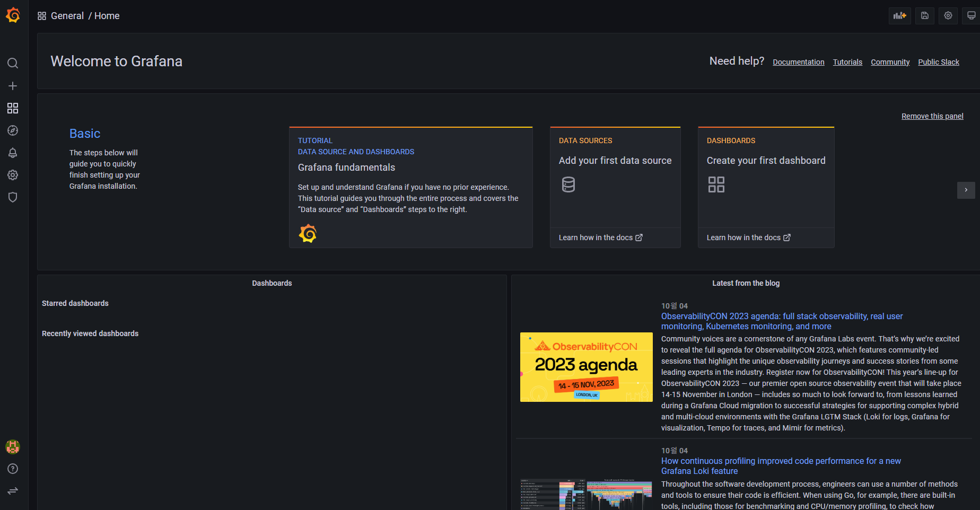Open the Documentation link

pos(799,62)
